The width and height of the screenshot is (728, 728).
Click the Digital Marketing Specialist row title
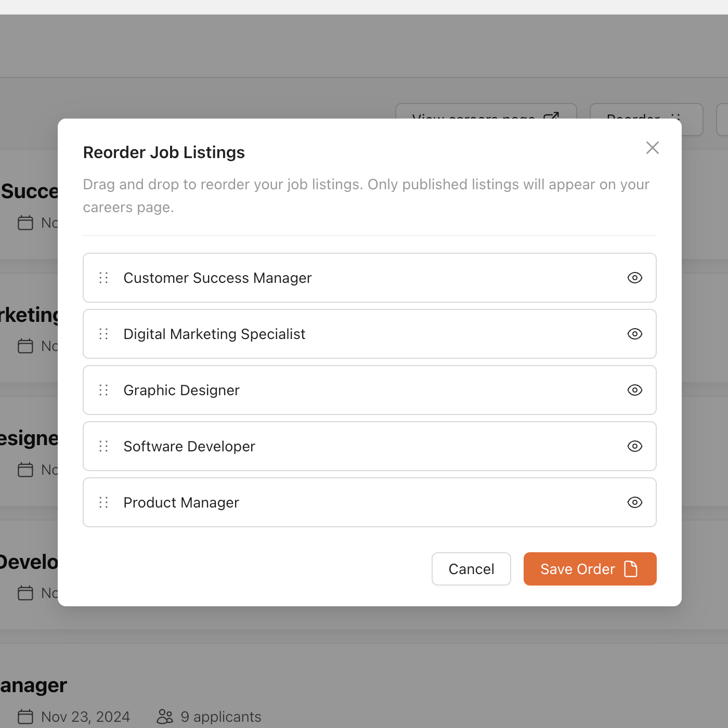click(x=214, y=334)
